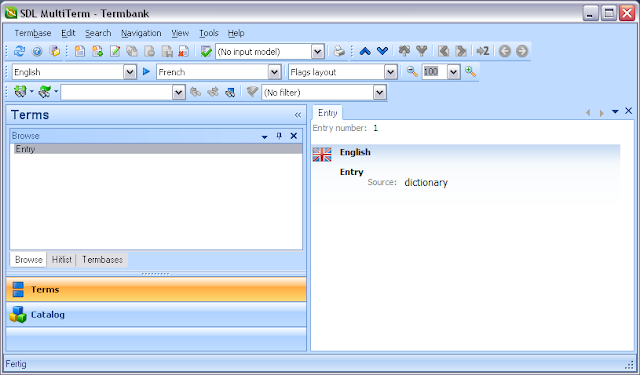Viewport: 640px width, 375px height.
Task: Open the input model dropdown
Action: click(318, 52)
